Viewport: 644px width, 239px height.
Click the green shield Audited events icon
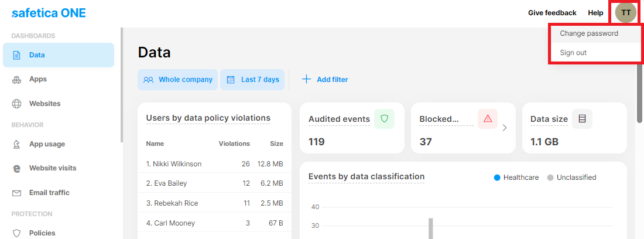click(384, 119)
